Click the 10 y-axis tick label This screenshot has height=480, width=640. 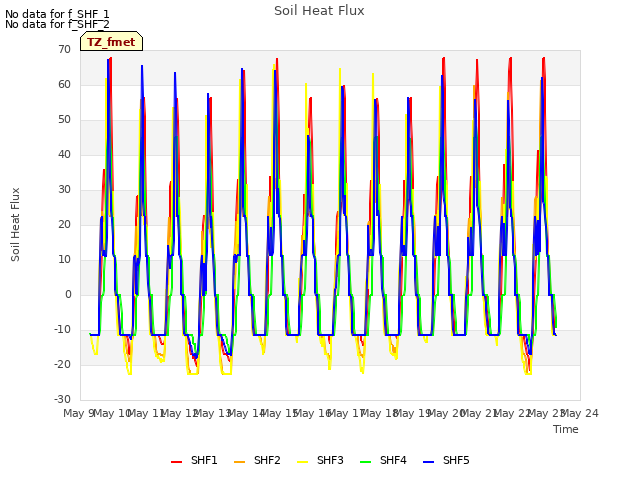64,260
